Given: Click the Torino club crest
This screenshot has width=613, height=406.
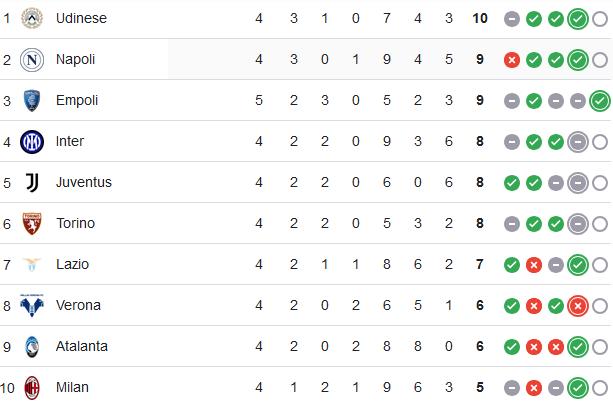Looking at the screenshot, I should click(32, 224).
